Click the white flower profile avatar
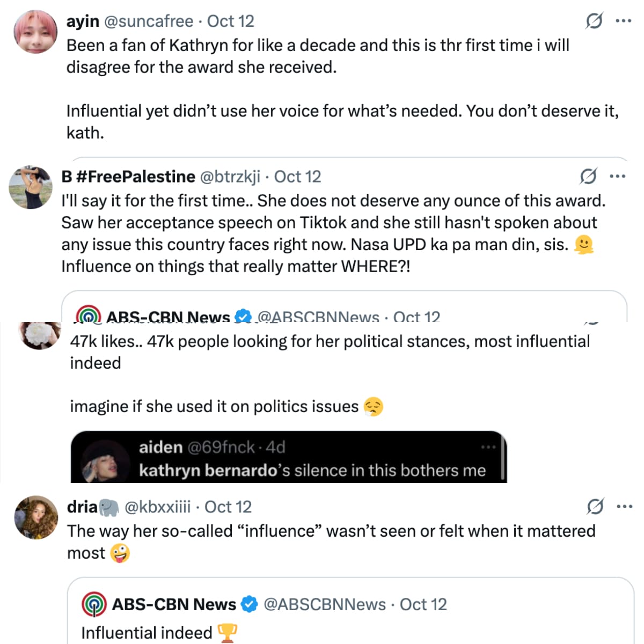The width and height of the screenshot is (644, 644). click(40, 335)
